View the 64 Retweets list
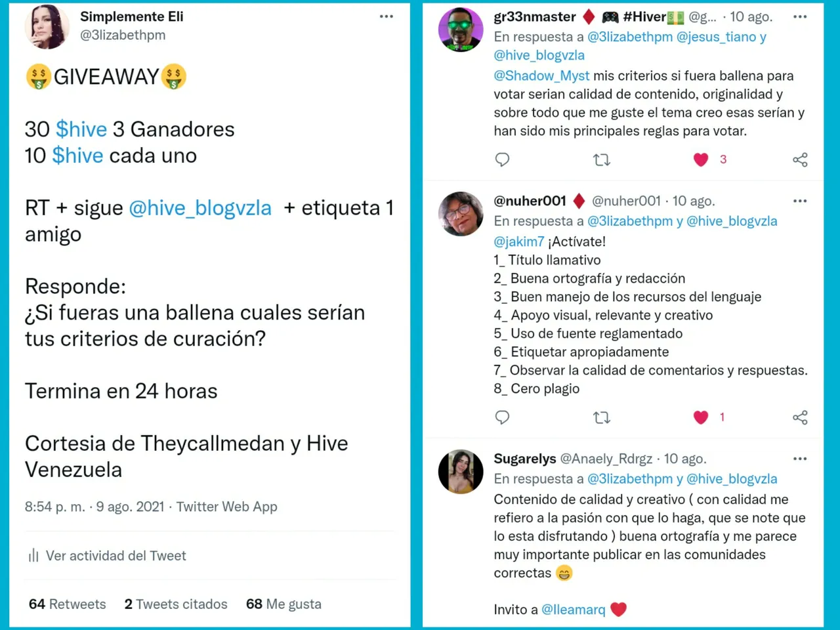 coord(67,604)
